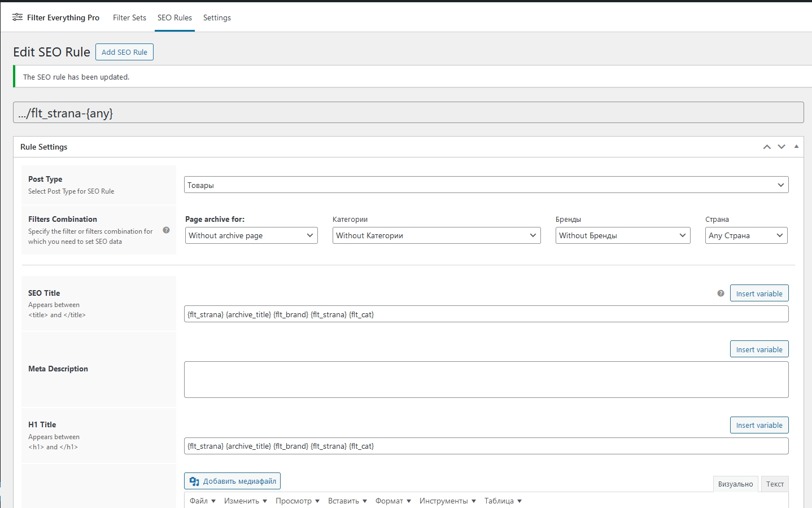Move Rule Settings panel up arrow
Image resolution: width=812 pixels, height=508 pixels.
pyautogui.click(x=767, y=147)
